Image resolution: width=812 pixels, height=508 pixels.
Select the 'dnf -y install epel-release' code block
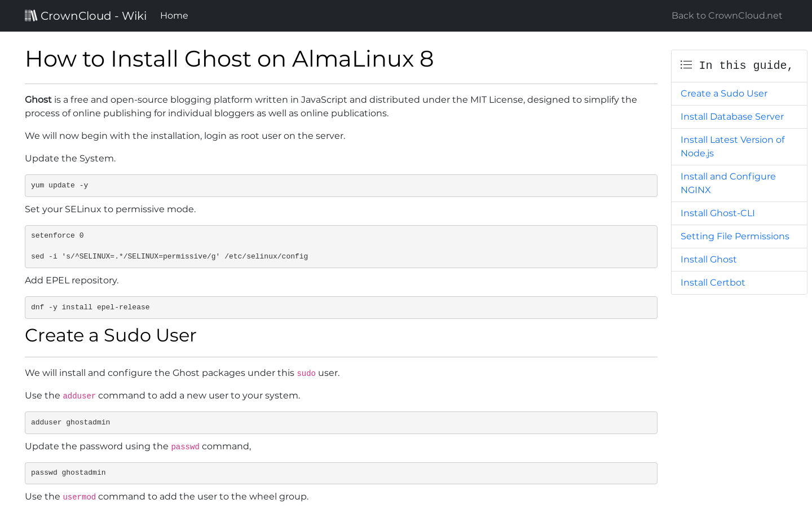(341, 308)
